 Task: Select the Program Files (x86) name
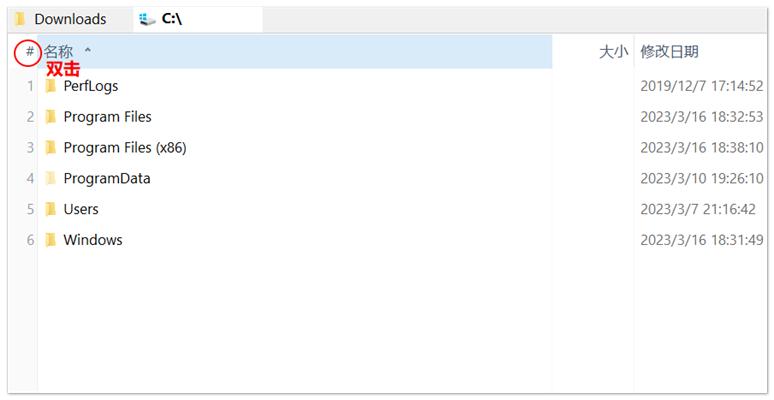tap(124, 148)
